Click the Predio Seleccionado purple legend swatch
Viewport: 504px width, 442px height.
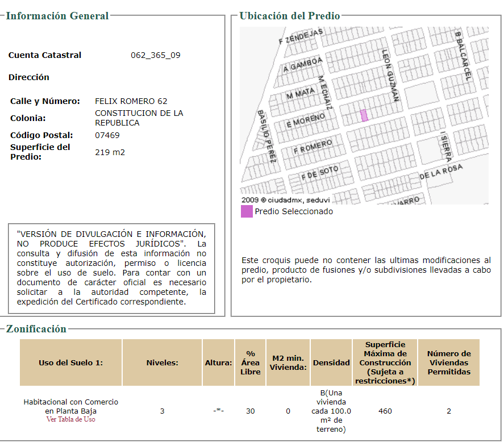pos(247,211)
